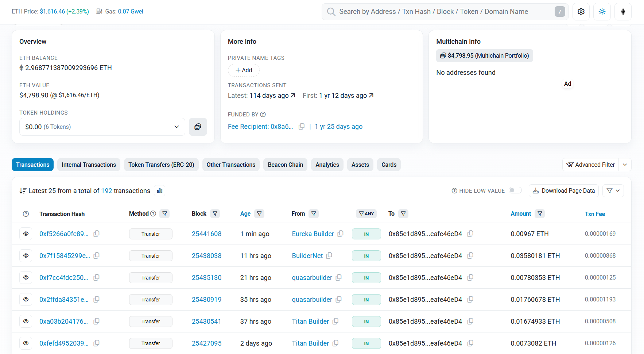The height and width of the screenshot is (354, 644).
Task: Expand Advanced Filter dropdown arrow
Action: click(625, 165)
